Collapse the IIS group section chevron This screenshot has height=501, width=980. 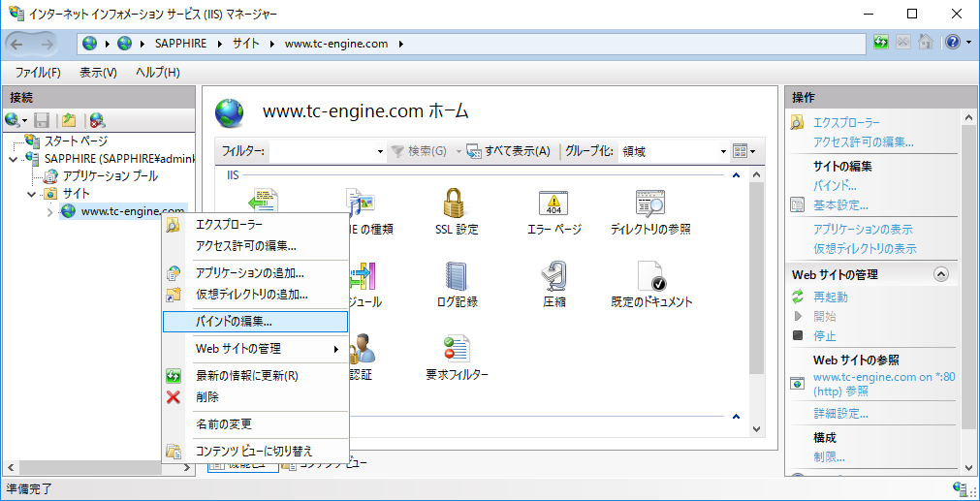(736, 176)
